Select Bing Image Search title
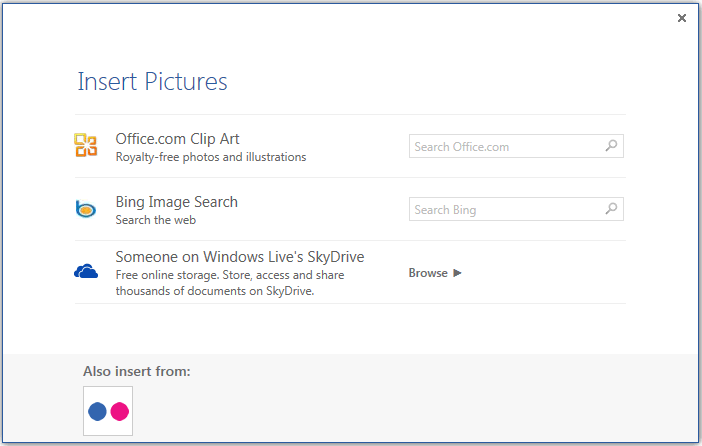702x446 pixels. 176,202
